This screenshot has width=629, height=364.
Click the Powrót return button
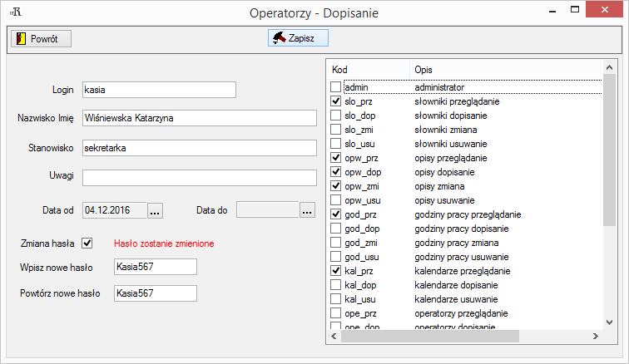[x=41, y=39]
